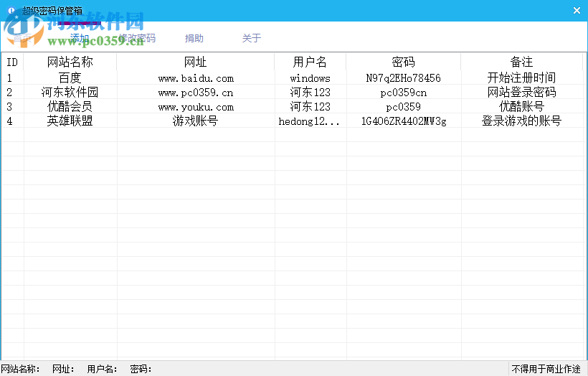Click the www.youku.com URL cell

(196, 107)
